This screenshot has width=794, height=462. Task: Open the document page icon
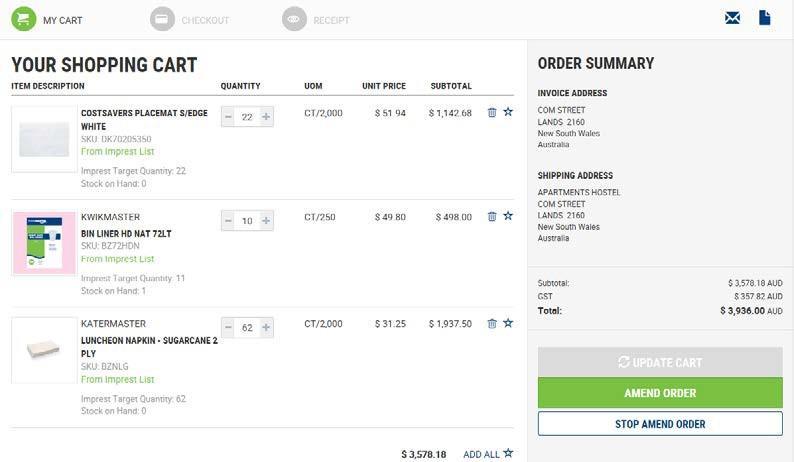(x=765, y=18)
